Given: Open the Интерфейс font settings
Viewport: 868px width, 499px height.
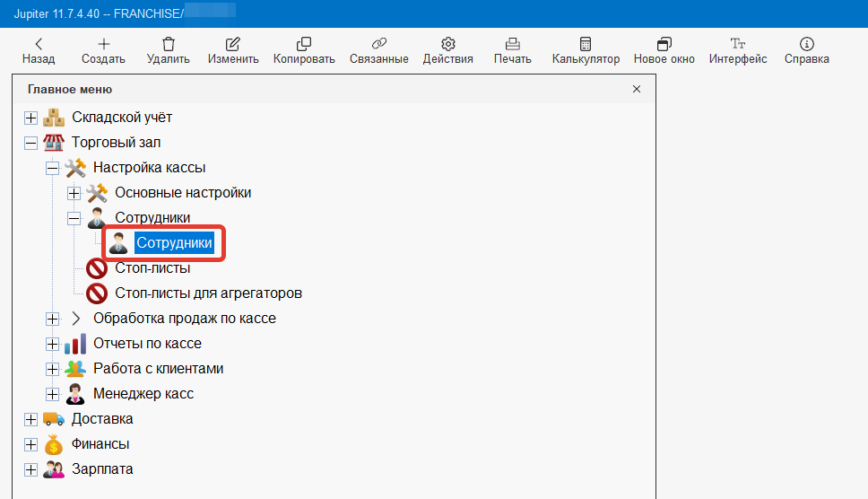Looking at the screenshot, I should pos(737,44).
